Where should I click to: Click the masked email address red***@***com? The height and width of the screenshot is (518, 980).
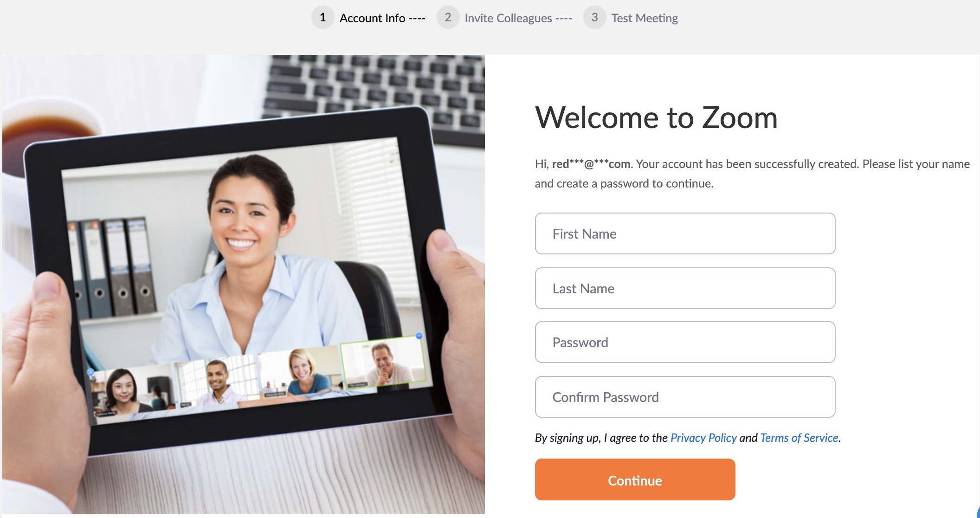coord(591,164)
